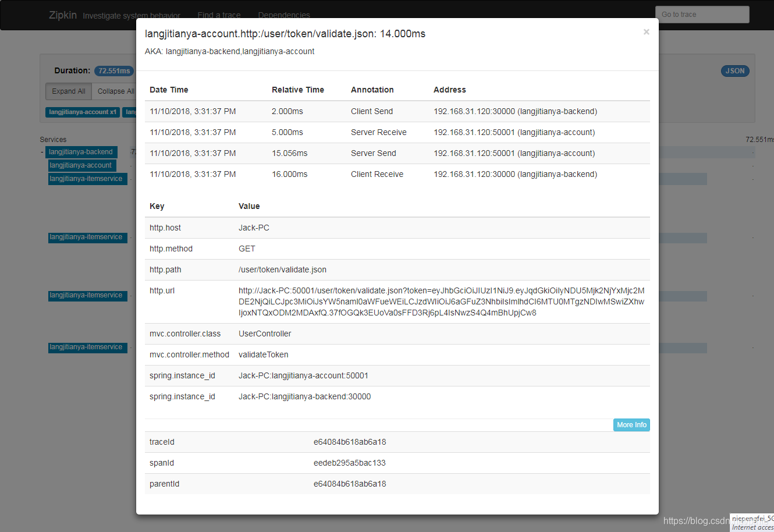774x532 pixels.
Task: Click the parentId value e64084b618ab6a18
Action: pyautogui.click(x=350, y=484)
